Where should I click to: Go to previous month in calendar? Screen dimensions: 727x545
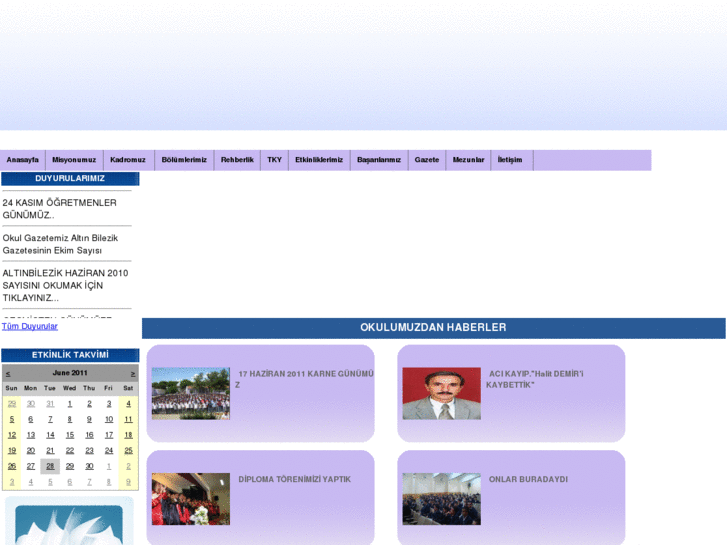pyautogui.click(x=8, y=374)
